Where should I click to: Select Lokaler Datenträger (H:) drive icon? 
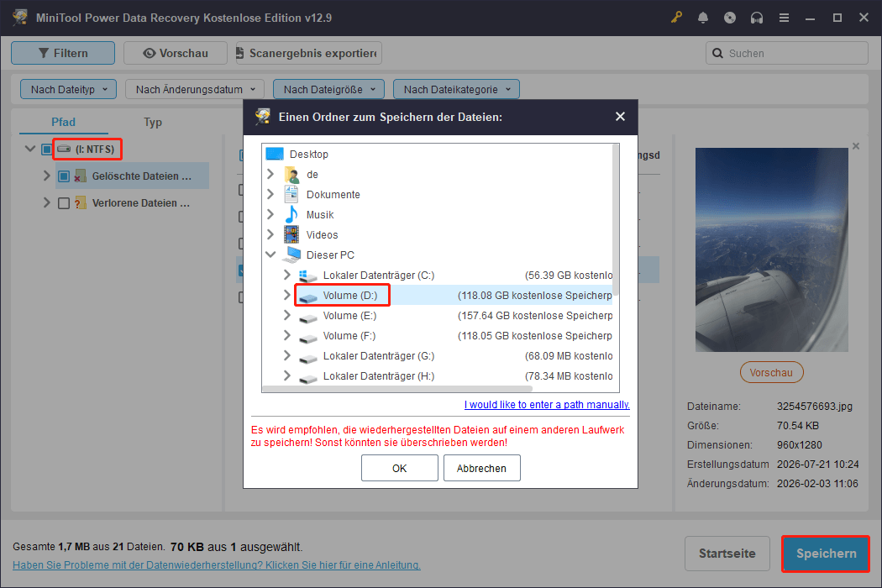coord(308,377)
